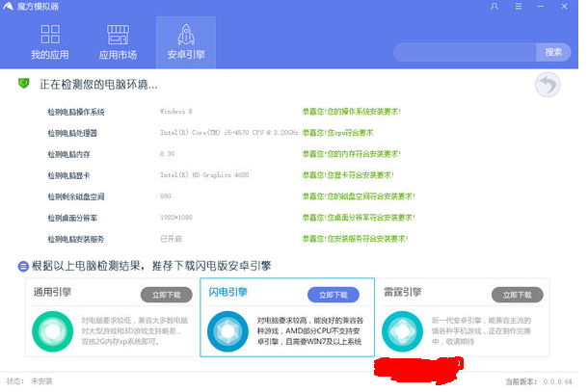Screen dimensions: 588x392
Task: Click the green 通用引擎 round icon
Action: click(x=52, y=331)
